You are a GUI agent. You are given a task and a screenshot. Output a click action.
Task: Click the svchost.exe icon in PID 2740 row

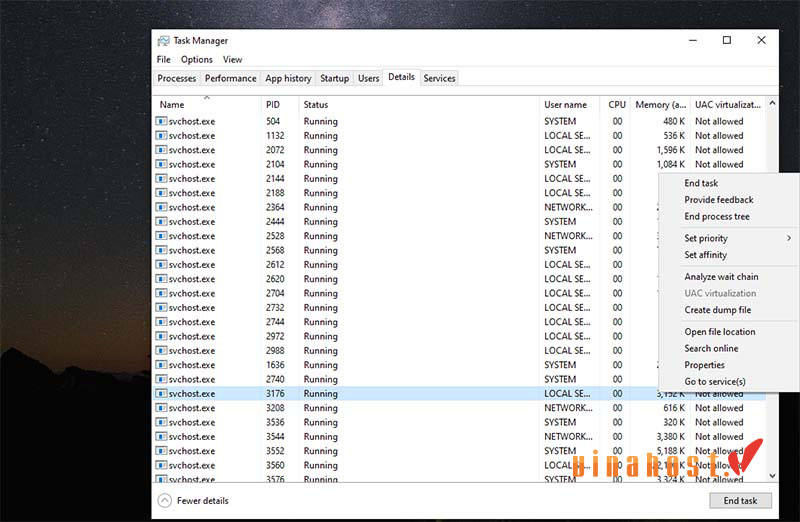coord(161,379)
